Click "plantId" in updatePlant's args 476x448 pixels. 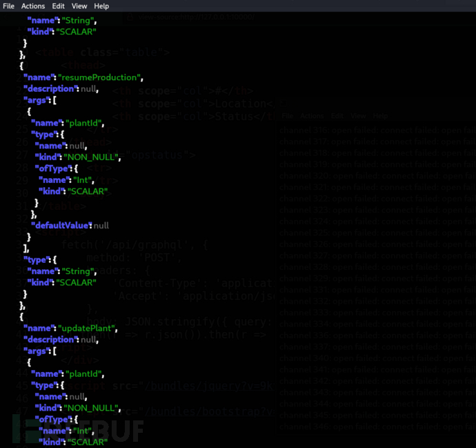85,374
